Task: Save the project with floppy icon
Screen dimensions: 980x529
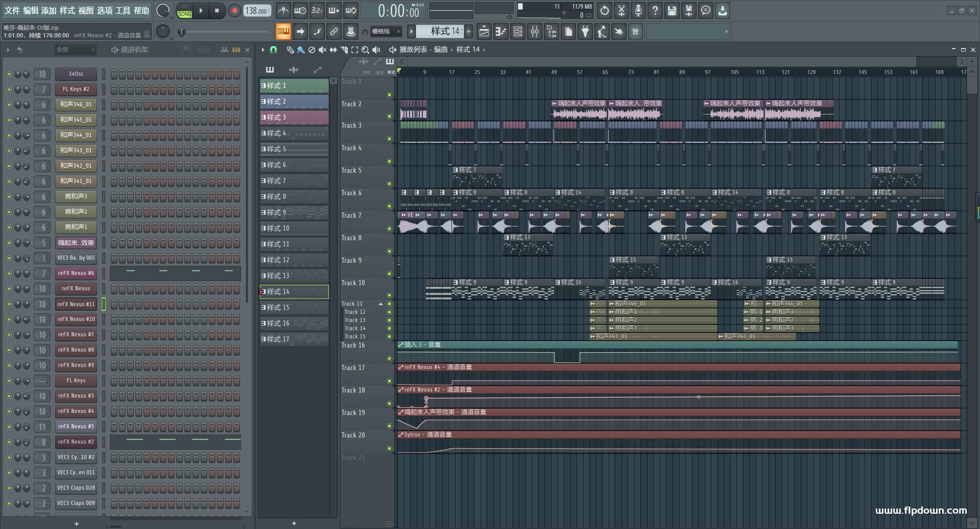Action: [672, 10]
